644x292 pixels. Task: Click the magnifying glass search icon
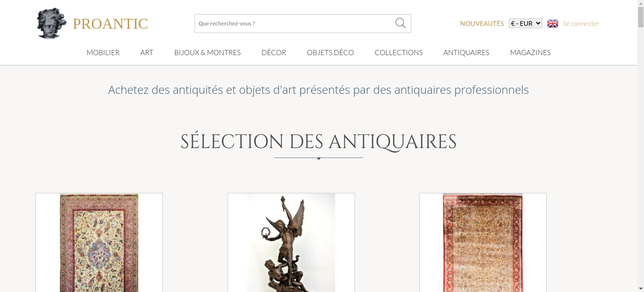point(400,23)
